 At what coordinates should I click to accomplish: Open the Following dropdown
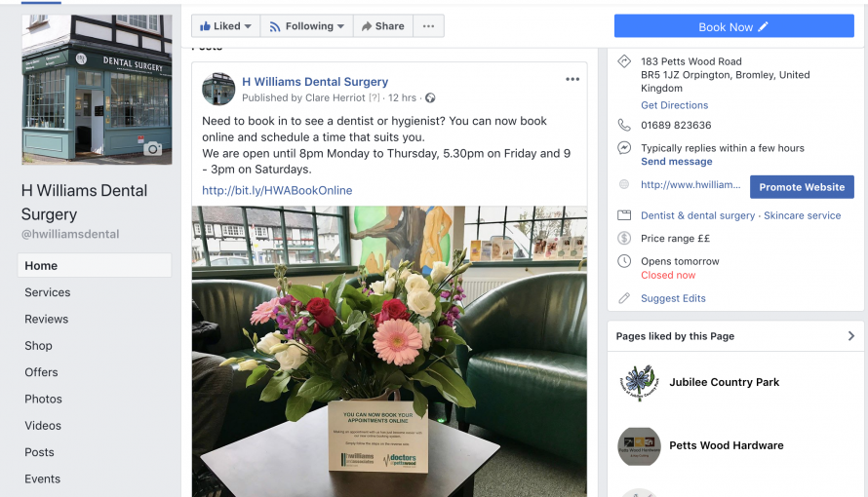(x=306, y=26)
